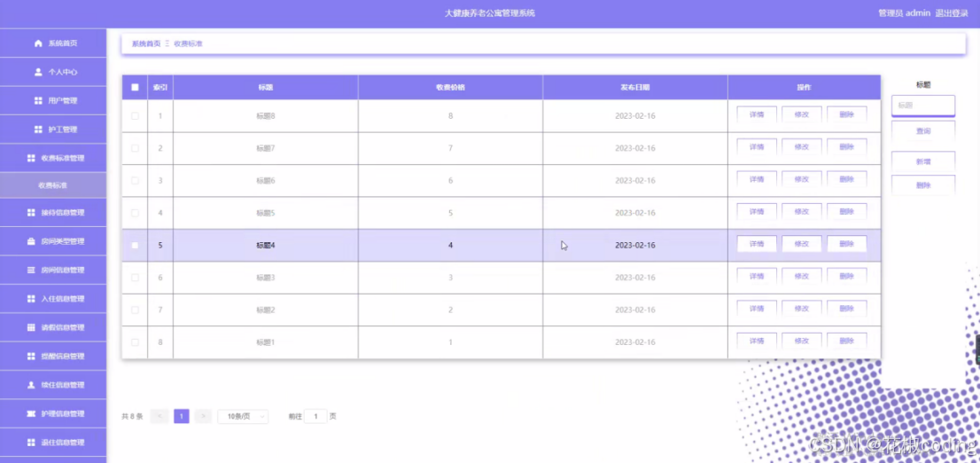The width and height of the screenshot is (980, 463).
Task: View 详情 for row 标题3
Action: point(757,277)
